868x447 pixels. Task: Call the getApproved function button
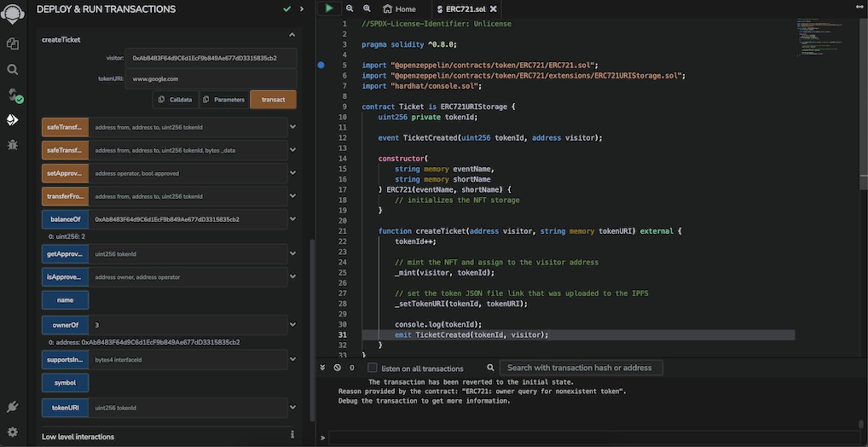point(65,254)
